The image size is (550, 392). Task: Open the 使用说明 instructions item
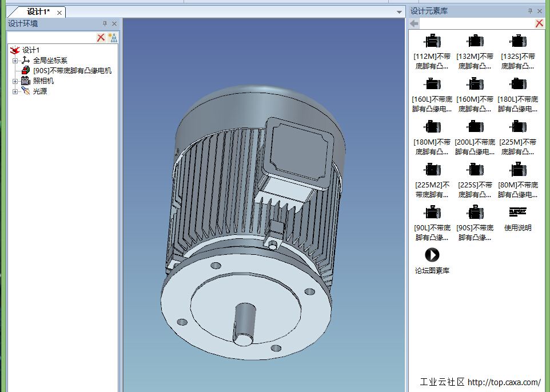pyautogui.click(x=517, y=213)
